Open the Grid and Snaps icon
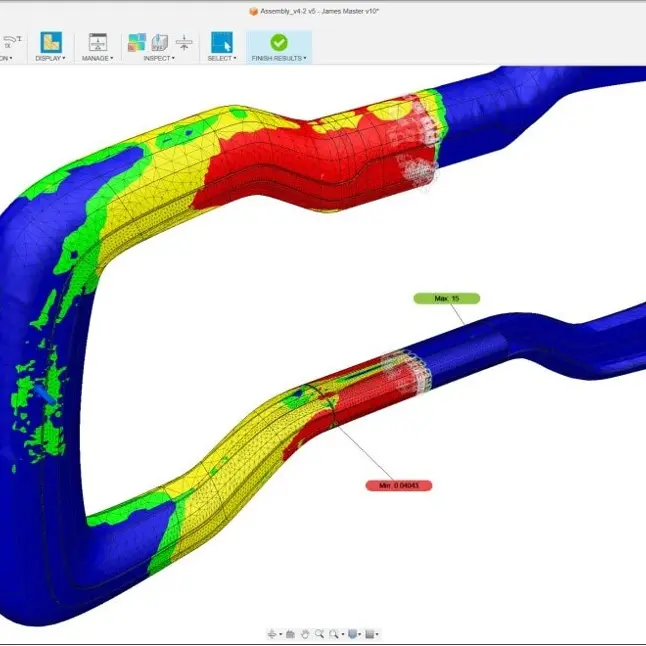The width and height of the screenshot is (646, 646). tap(370, 634)
